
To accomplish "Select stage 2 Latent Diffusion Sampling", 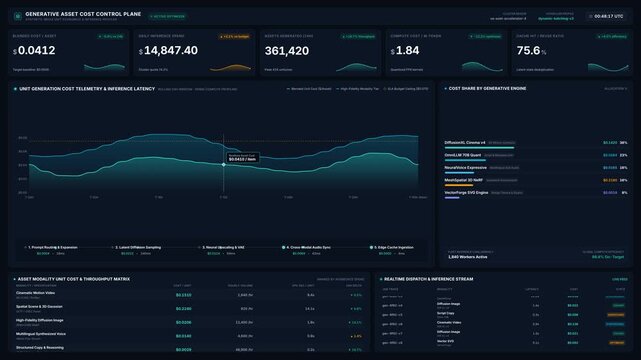I will (x=137, y=250).
